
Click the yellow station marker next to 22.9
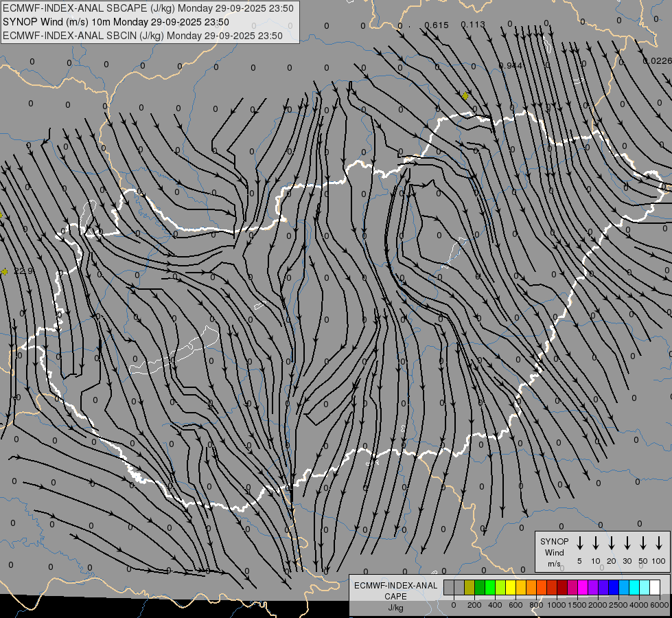[x=5, y=271]
